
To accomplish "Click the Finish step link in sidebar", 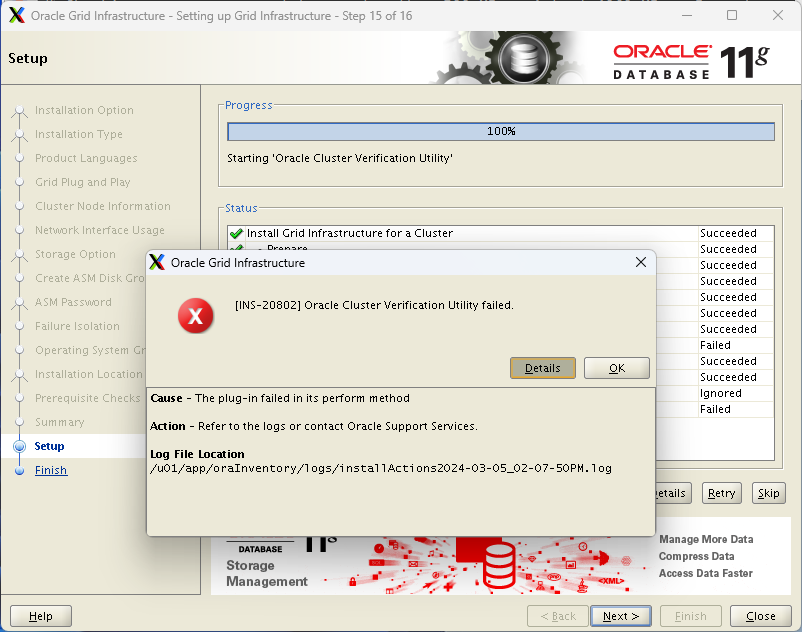I will [51, 470].
